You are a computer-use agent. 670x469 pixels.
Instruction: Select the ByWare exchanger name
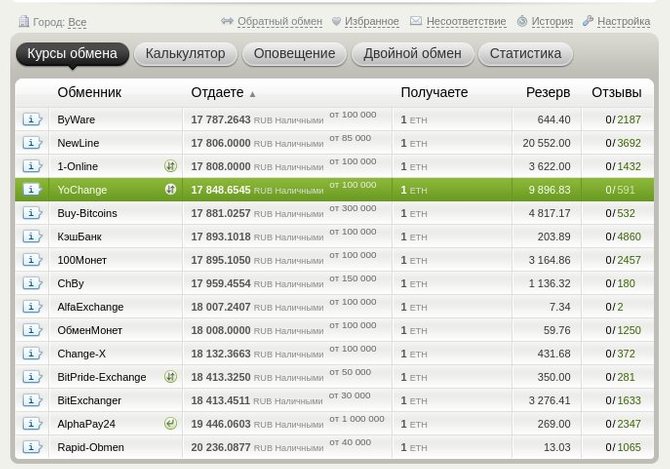tap(76, 120)
